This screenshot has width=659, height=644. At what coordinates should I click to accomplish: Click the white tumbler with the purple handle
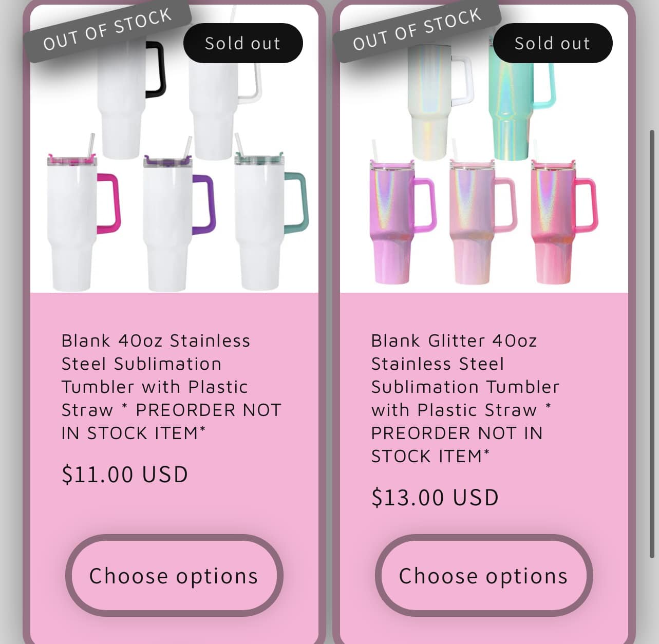pyautogui.click(x=168, y=221)
